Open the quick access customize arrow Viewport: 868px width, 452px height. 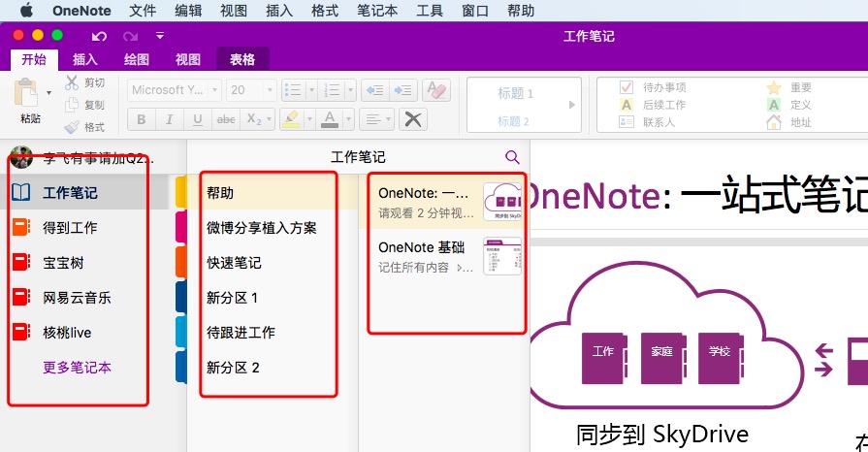(x=160, y=36)
